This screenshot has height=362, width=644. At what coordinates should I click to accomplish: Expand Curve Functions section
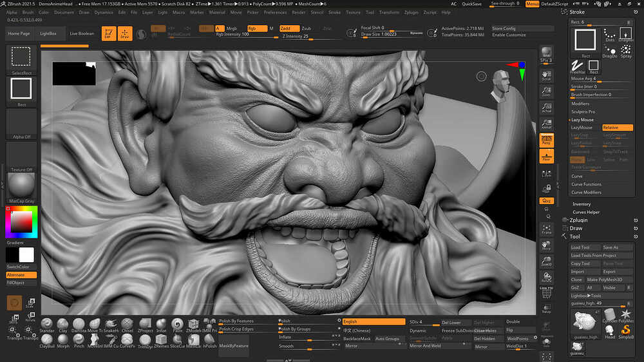point(586,184)
